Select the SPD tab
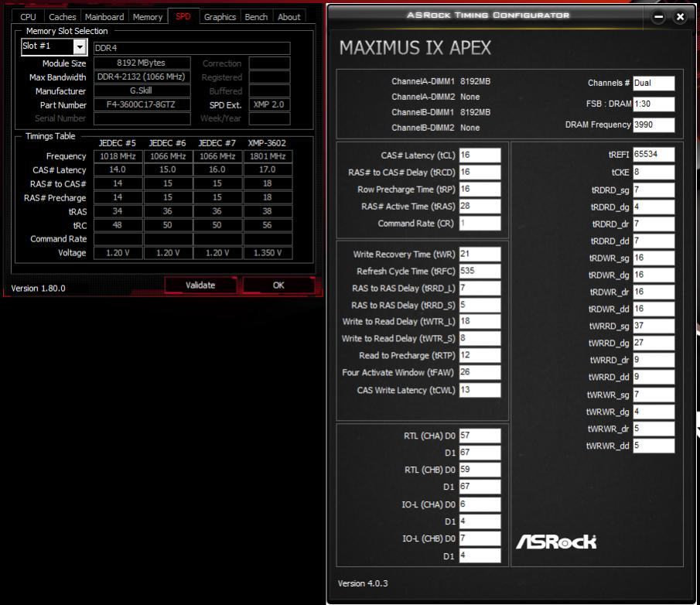 point(183,16)
